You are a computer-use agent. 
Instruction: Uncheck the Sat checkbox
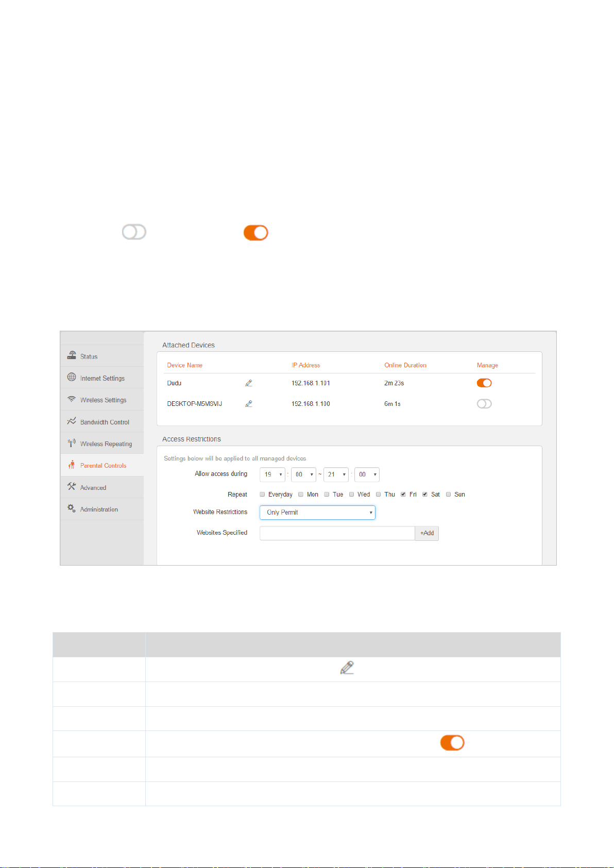pyautogui.click(x=425, y=494)
